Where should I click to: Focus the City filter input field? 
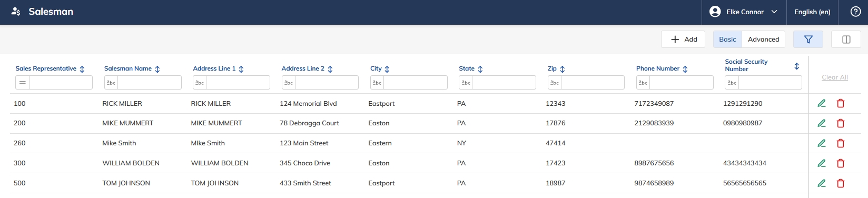pos(416,83)
